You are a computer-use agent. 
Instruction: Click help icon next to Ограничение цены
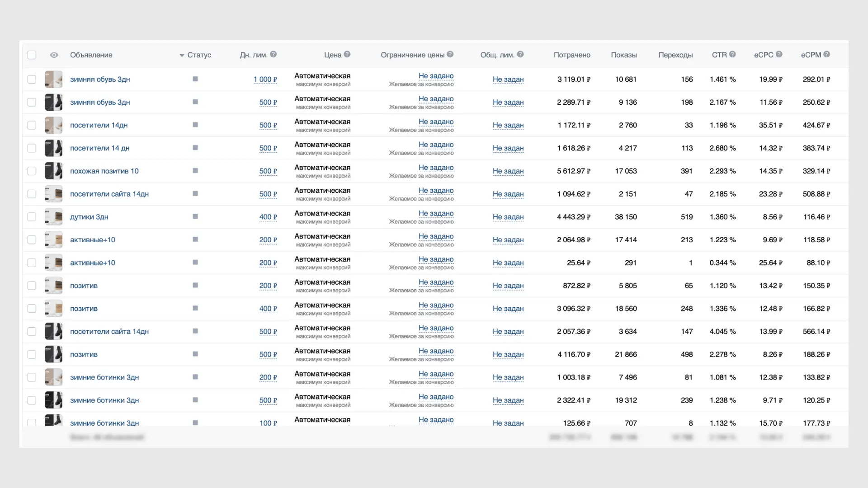pyautogui.click(x=450, y=54)
